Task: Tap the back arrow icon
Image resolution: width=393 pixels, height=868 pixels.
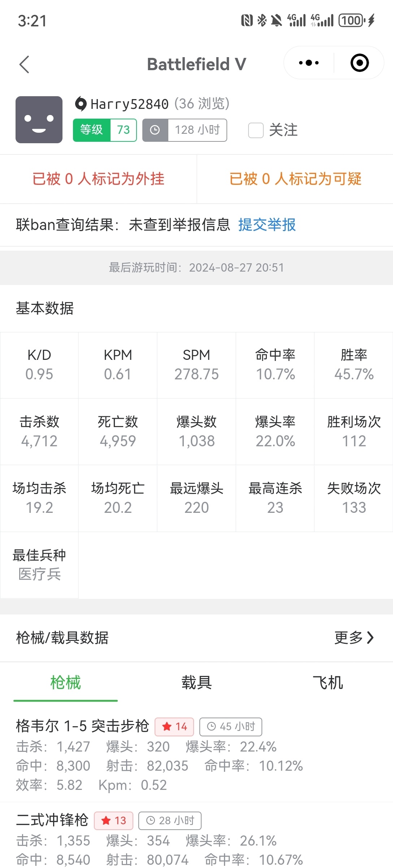Action: pyautogui.click(x=24, y=65)
